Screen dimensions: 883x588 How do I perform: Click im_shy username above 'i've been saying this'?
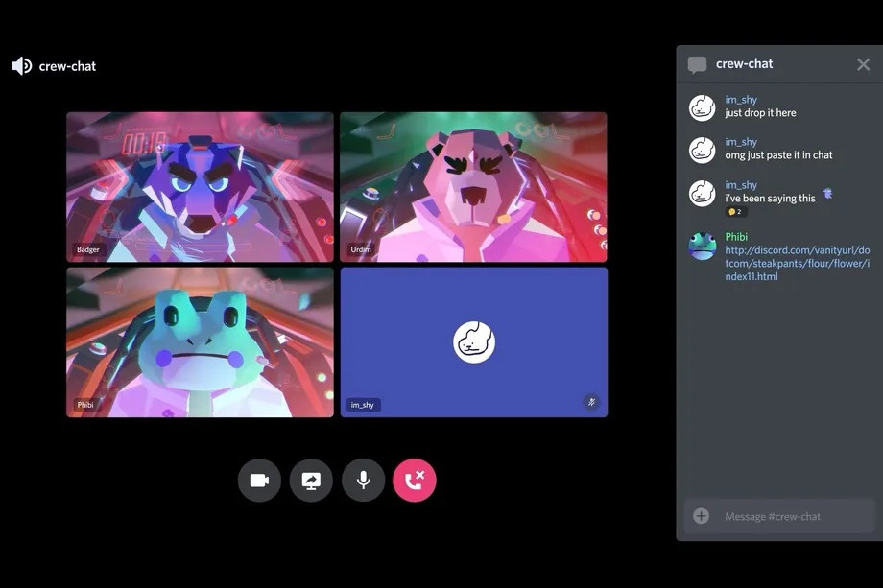tap(741, 184)
